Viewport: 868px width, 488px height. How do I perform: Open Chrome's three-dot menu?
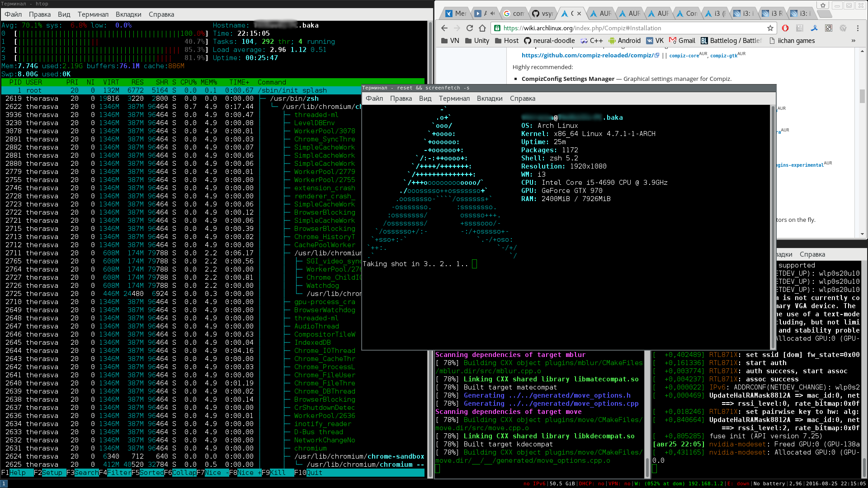point(858,28)
